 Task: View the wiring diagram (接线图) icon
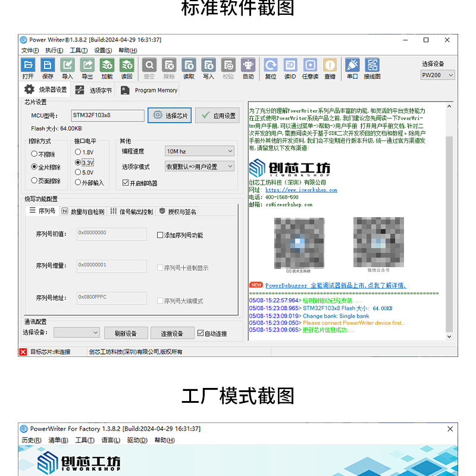(372, 68)
